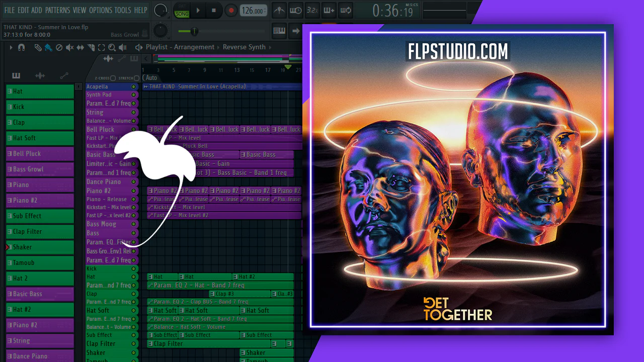Select the Sub Effect pattern in picker
This screenshot has height=362, width=644.
pos(40,216)
